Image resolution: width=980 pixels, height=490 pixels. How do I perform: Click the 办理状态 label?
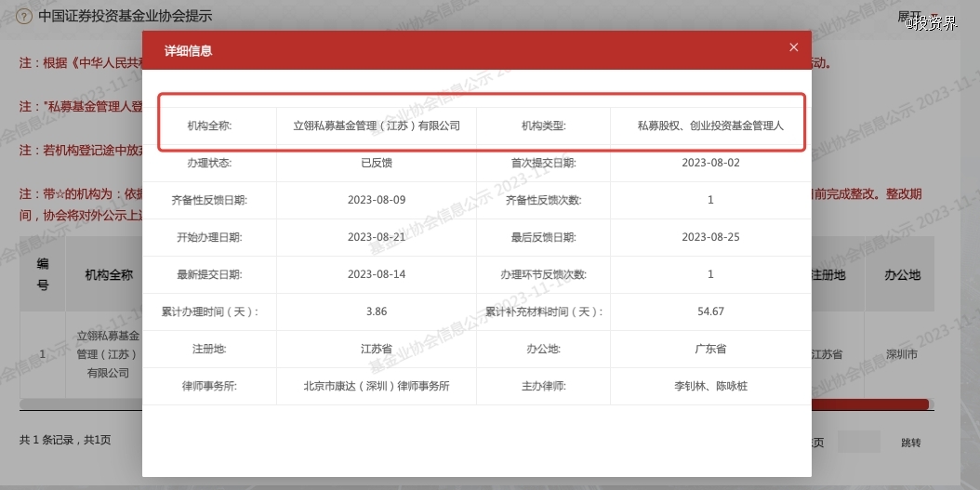[x=209, y=163]
